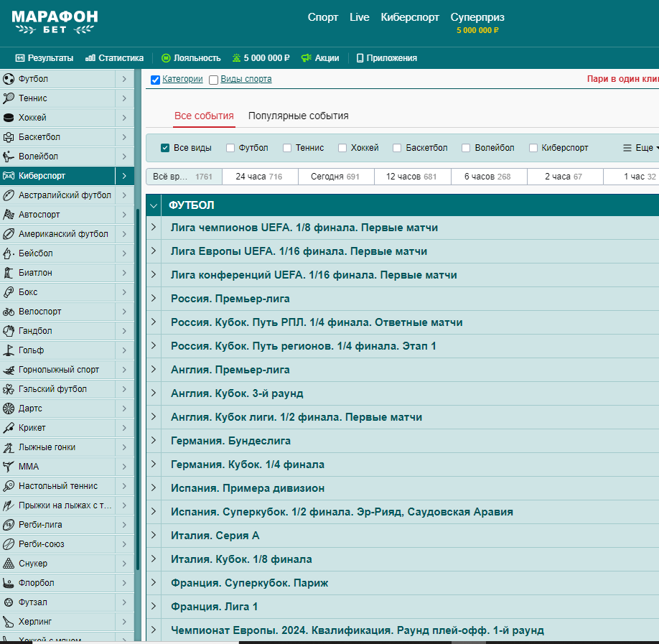Click the Пари в один клик red text
Viewport: 659px width, 644px height.
coord(623,78)
